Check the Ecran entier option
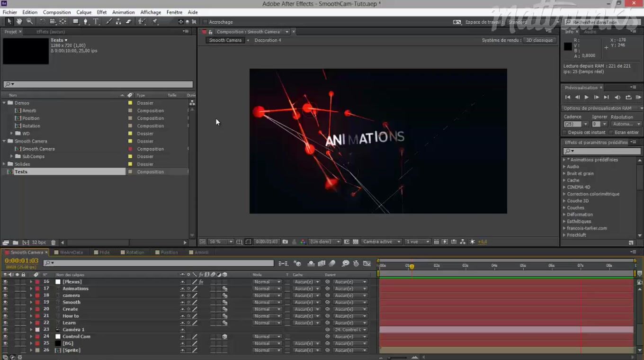This screenshot has width=644, height=360. coord(611,133)
